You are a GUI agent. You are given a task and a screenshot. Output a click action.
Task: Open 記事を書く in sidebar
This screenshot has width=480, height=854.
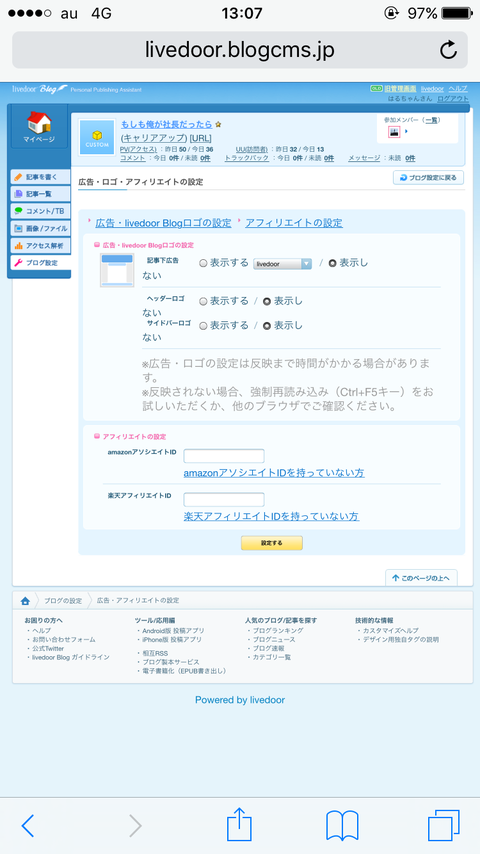point(41,177)
